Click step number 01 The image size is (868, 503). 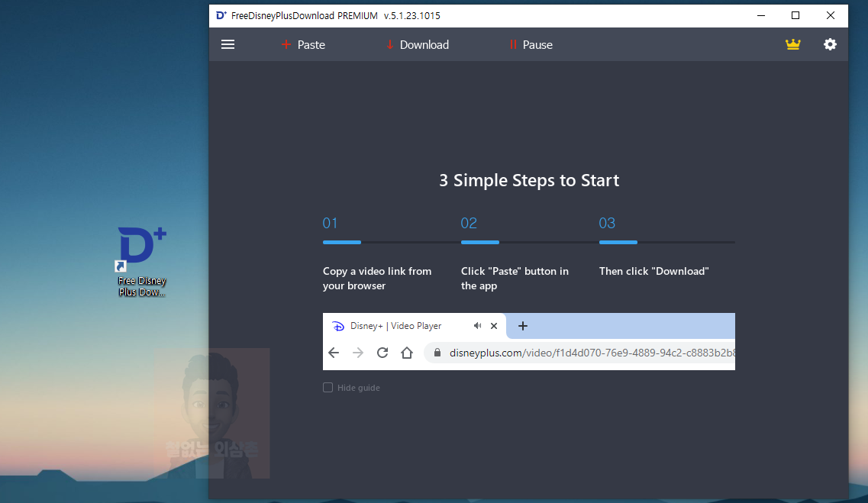click(x=330, y=223)
